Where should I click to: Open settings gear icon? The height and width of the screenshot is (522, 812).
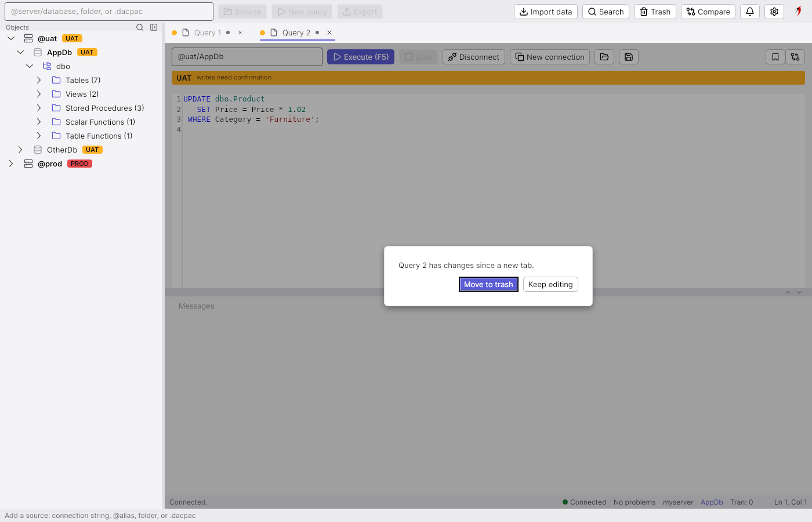point(774,12)
